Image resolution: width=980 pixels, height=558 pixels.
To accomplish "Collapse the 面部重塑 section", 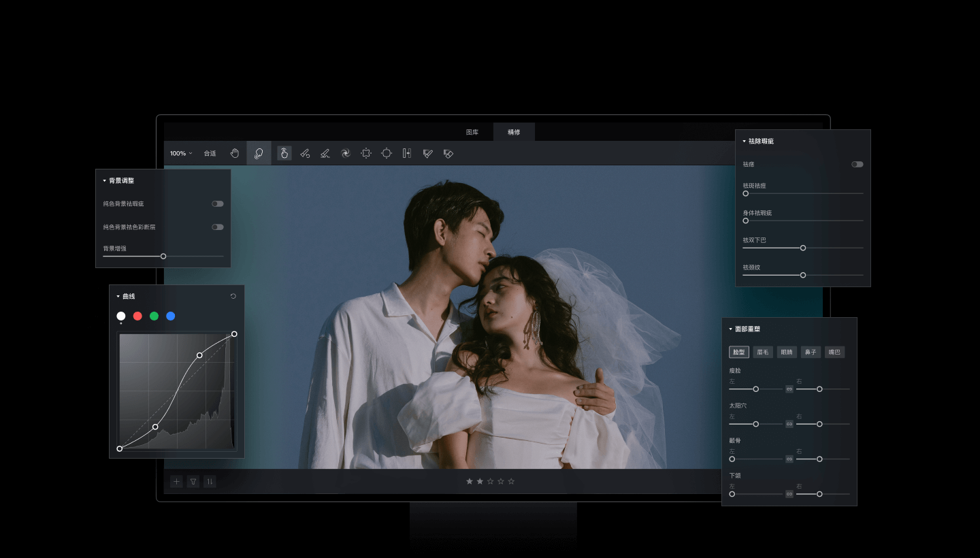I will pyautogui.click(x=731, y=329).
